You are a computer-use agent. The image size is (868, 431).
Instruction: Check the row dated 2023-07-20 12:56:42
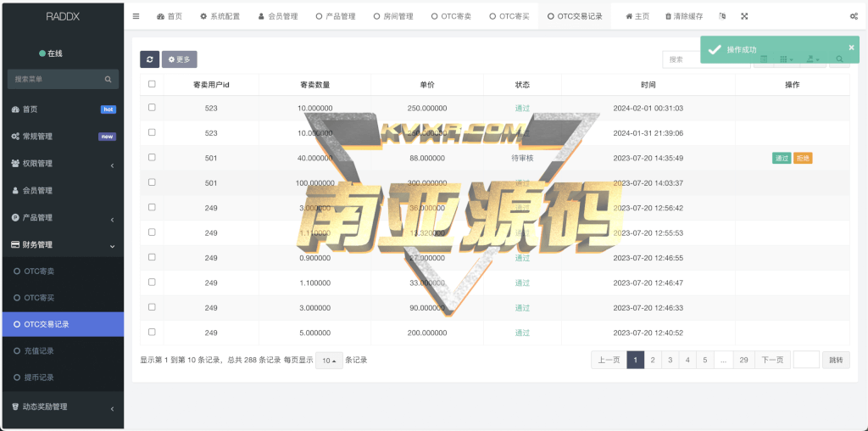pos(152,207)
